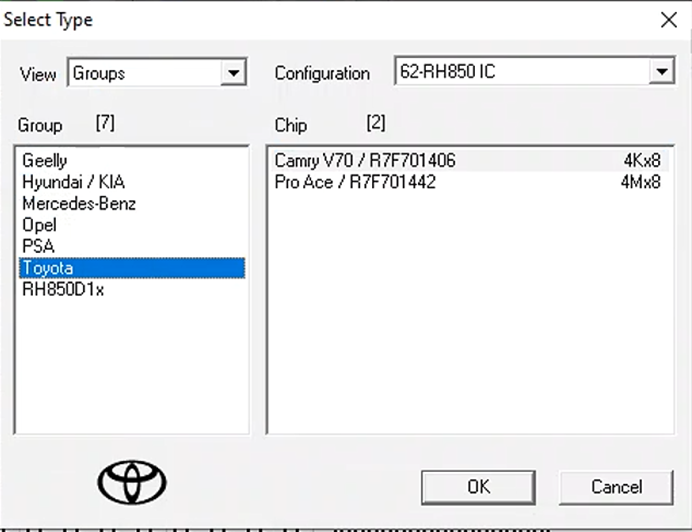Select Camry V70 / R7F701406 chip

(365, 160)
